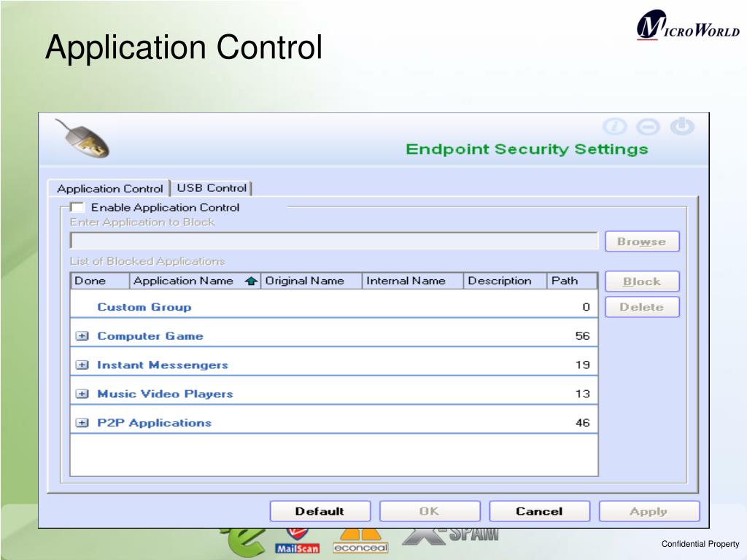The height and width of the screenshot is (560, 747).
Task: Click the minimize circle icon in the header
Action: coord(649,127)
